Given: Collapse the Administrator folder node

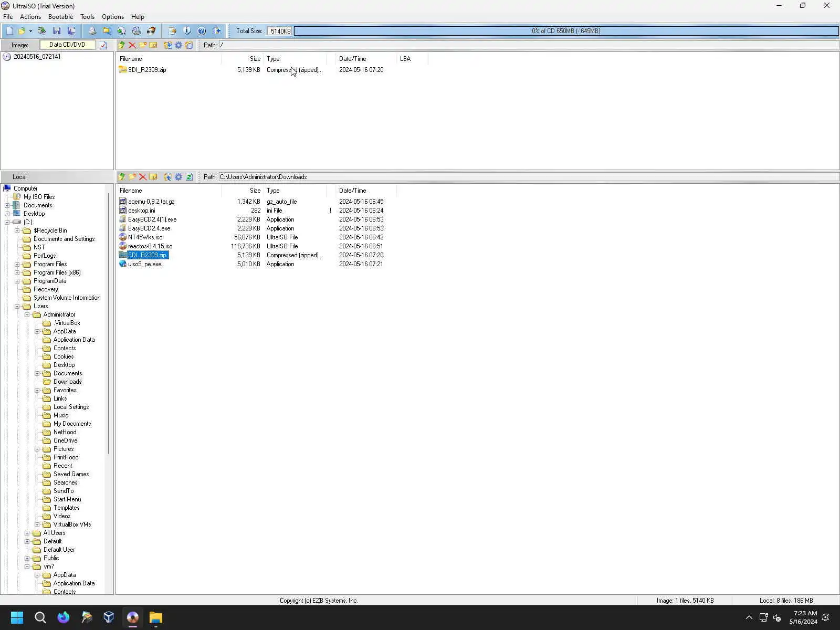Looking at the screenshot, I should [x=27, y=314].
